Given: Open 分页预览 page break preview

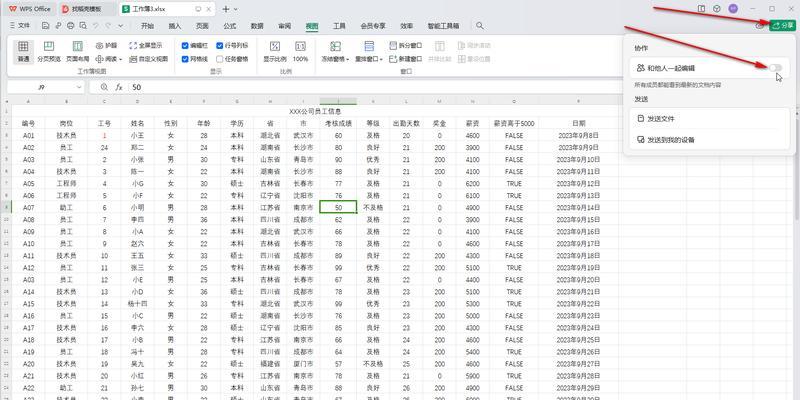Looking at the screenshot, I should pos(49,52).
